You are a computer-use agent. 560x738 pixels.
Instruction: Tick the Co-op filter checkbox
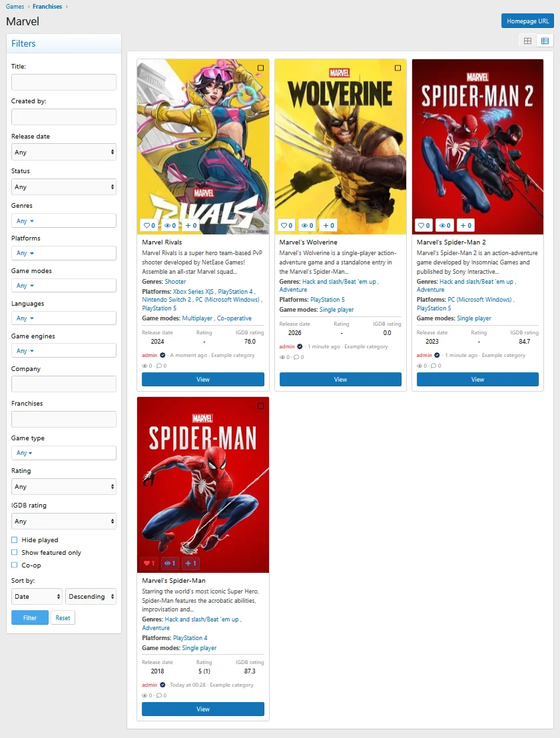[15, 565]
